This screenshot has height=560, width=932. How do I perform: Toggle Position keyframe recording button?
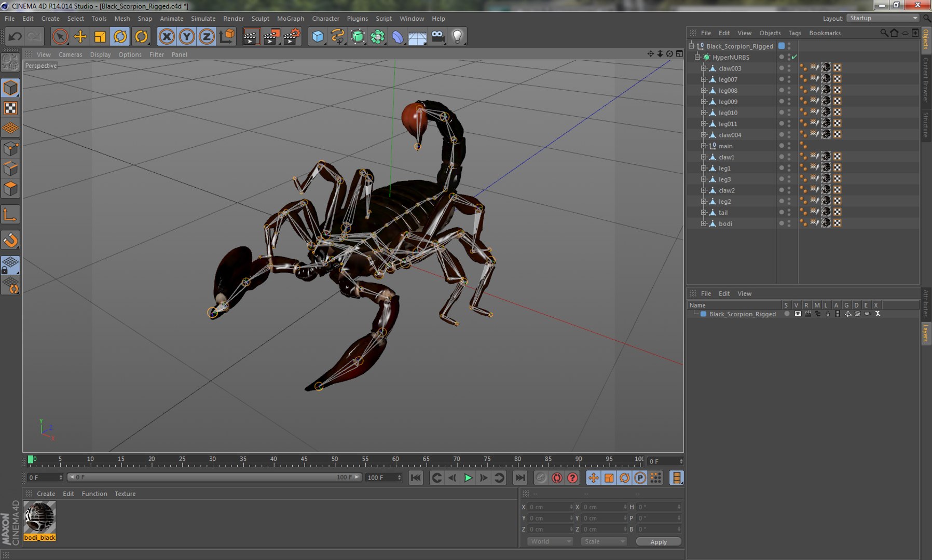point(593,478)
